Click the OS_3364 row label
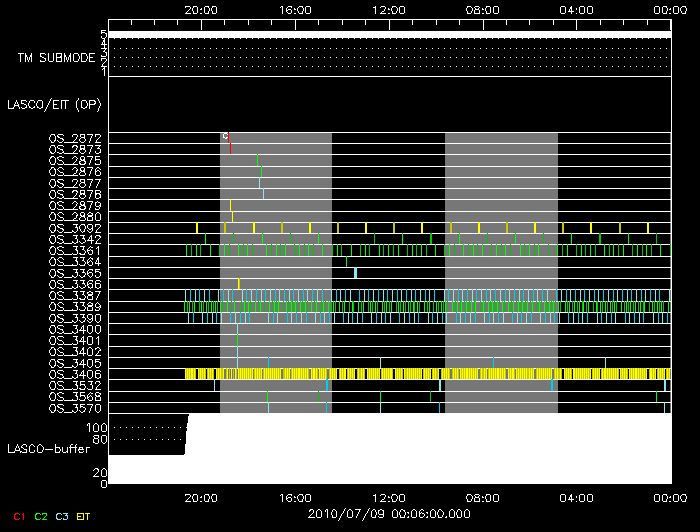This screenshot has width=700, height=532. pyautogui.click(x=75, y=262)
